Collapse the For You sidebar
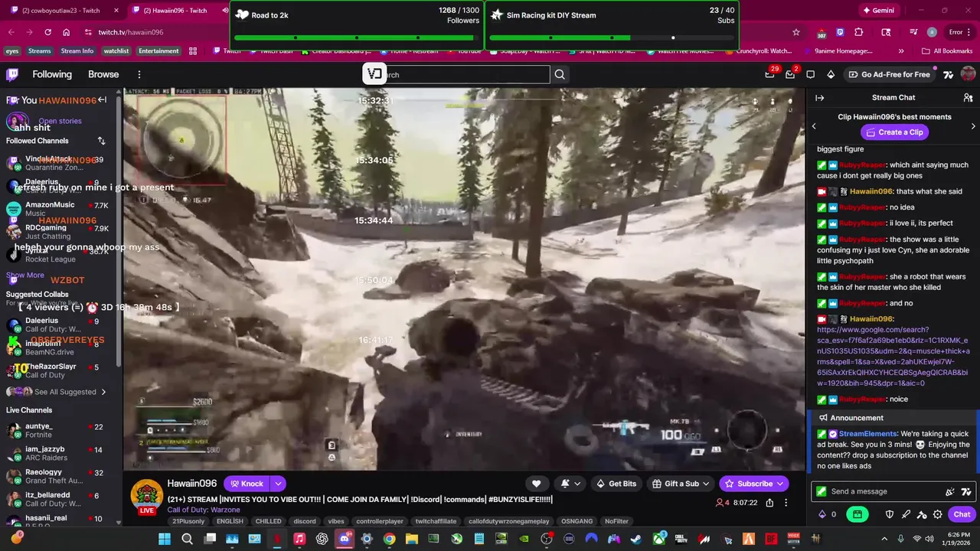The width and height of the screenshot is (980, 551). pos(102,99)
